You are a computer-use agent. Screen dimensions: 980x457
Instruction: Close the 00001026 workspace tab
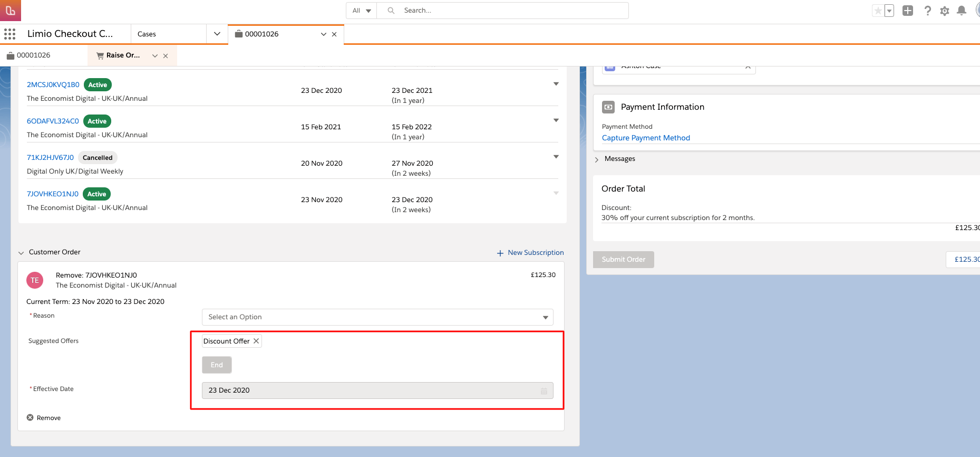pyautogui.click(x=334, y=34)
